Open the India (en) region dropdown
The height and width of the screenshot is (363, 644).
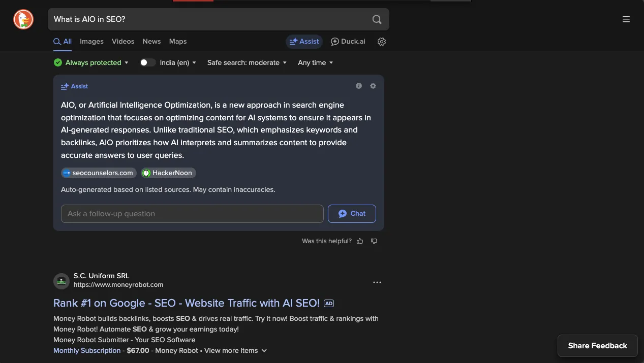178,62
